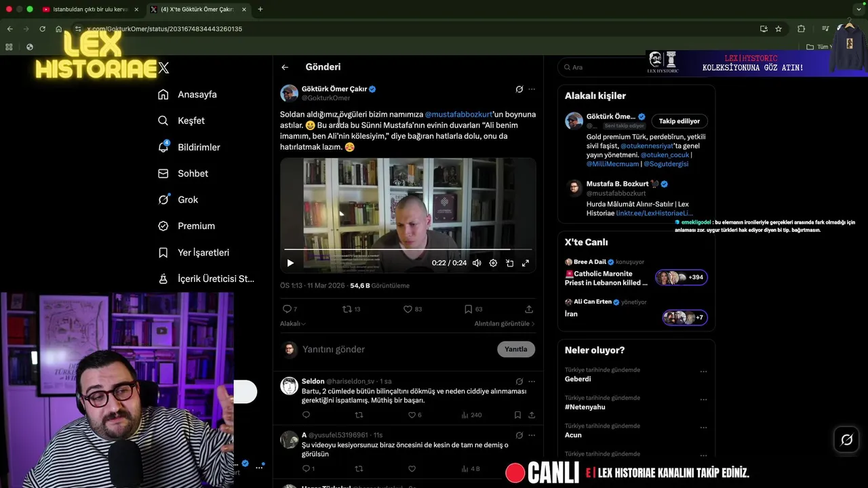Open Geberdi trending topic
Screen dimensions: 868x488
578,379
